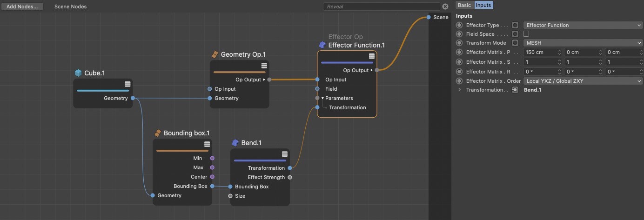Step the first Effector Matrix S value

(559, 62)
